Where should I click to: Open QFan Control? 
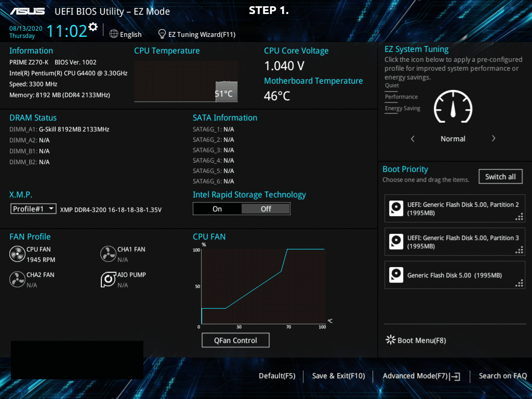(235, 340)
